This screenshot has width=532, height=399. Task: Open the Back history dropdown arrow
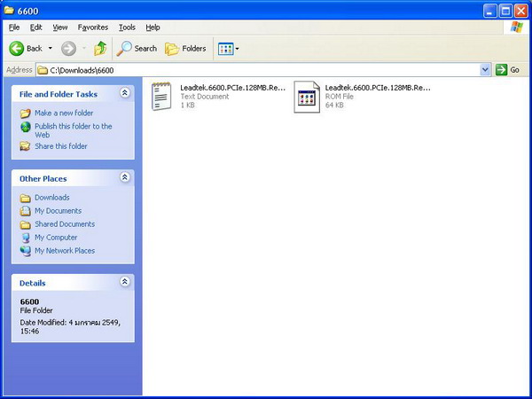click(51, 49)
